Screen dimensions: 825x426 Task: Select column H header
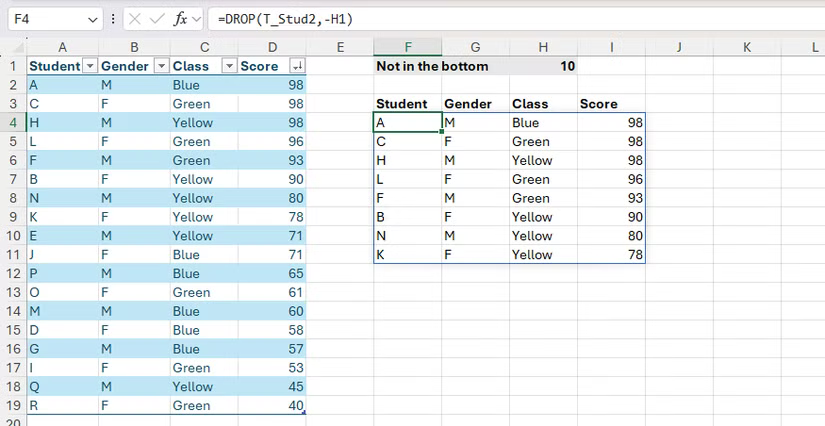coord(543,47)
